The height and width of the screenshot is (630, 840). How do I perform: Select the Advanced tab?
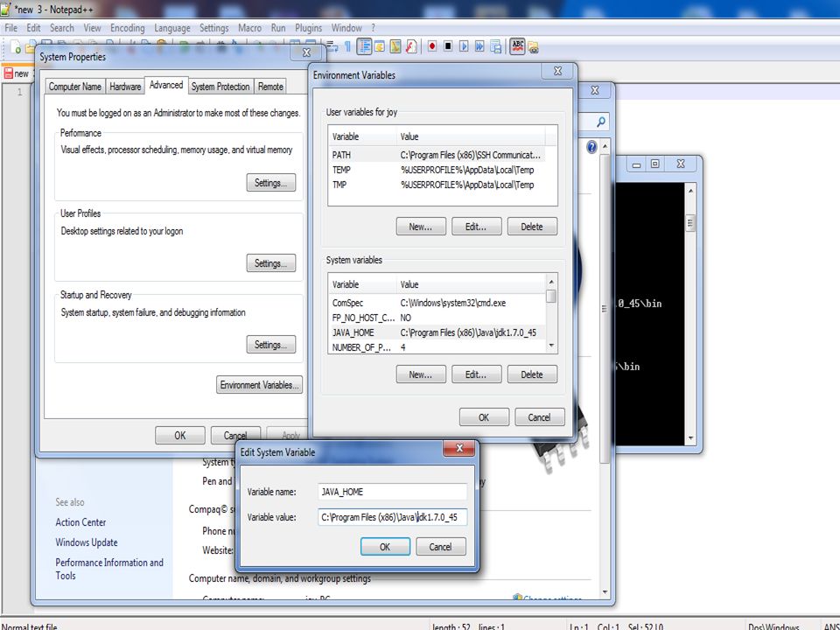(166, 85)
